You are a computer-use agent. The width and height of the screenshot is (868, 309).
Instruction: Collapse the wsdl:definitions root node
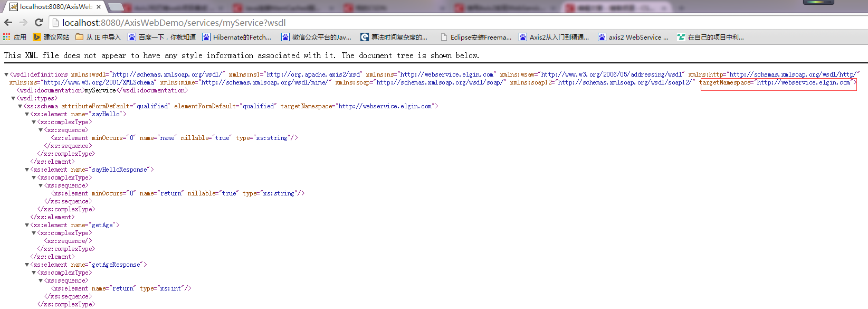point(6,74)
